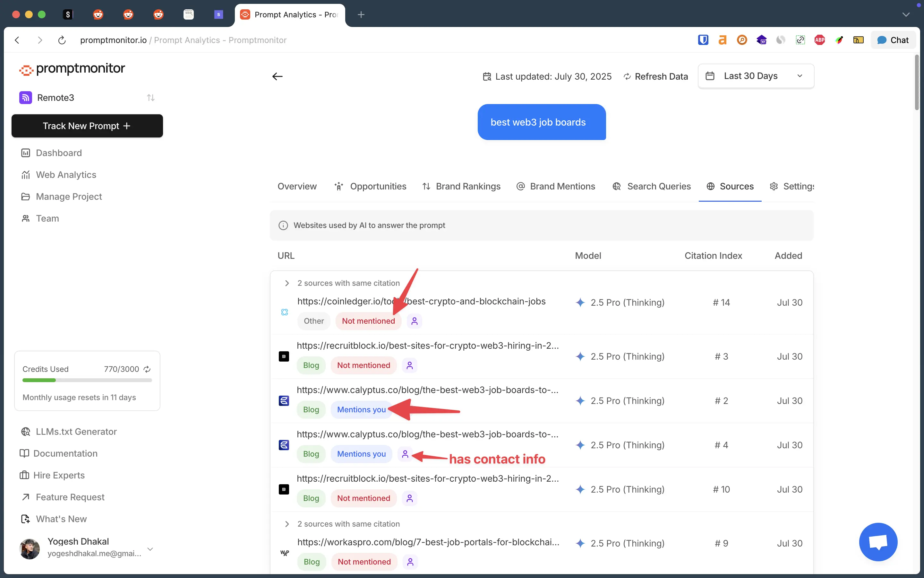Open the AdBlock Plus extension icon
924x578 pixels.
tap(819, 40)
